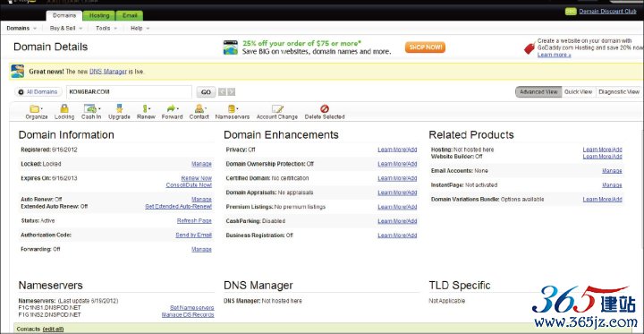
Task: Click Learn More/Add for Certified Domain
Action: coord(397,178)
